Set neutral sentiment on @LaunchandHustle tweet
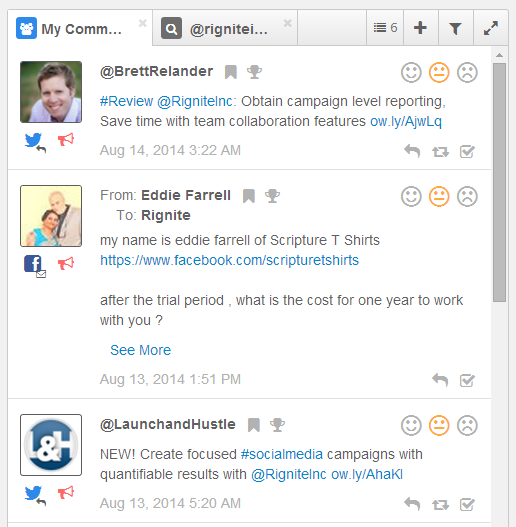516x527 pixels. 439,425
